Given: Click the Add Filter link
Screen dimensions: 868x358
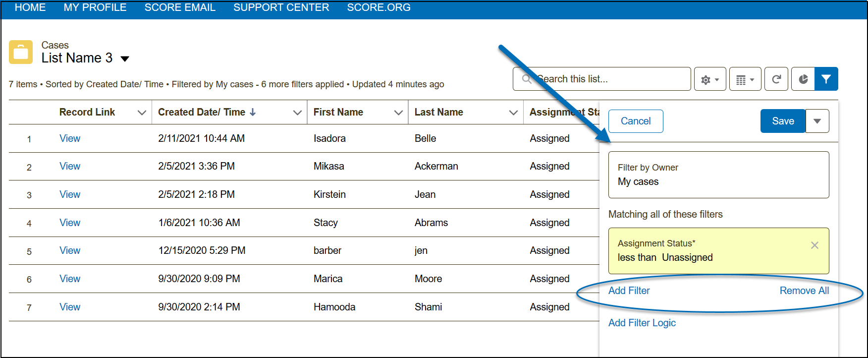Looking at the screenshot, I should (x=629, y=291).
